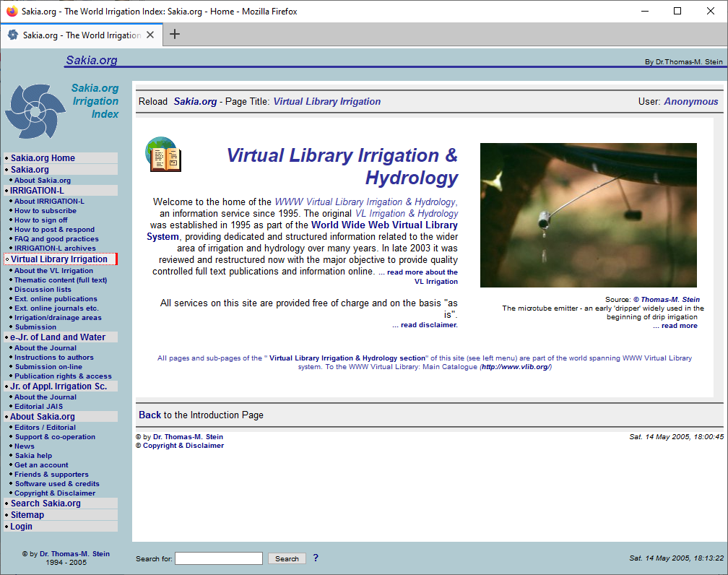The image size is (728, 575).
Task: Open 'Ext. online publications' link
Action: click(56, 298)
